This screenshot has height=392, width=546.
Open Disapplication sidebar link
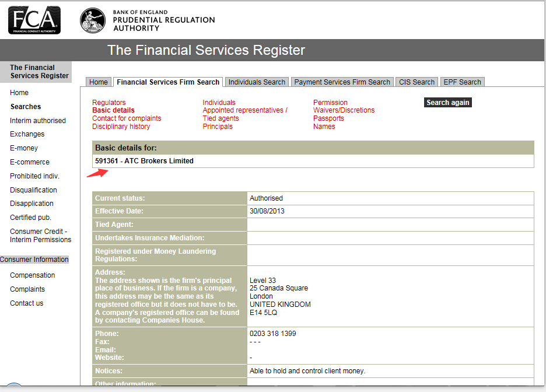tap(32, 204)
